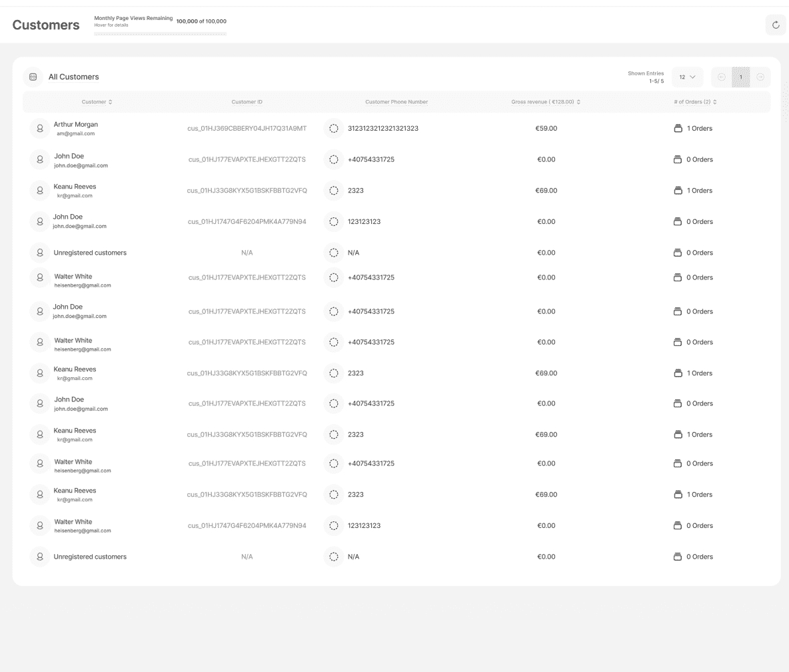The height and width of the screenshot is (672, 789).
Task: Click the Customer Phone Number column header
Action: click(396, 102)
